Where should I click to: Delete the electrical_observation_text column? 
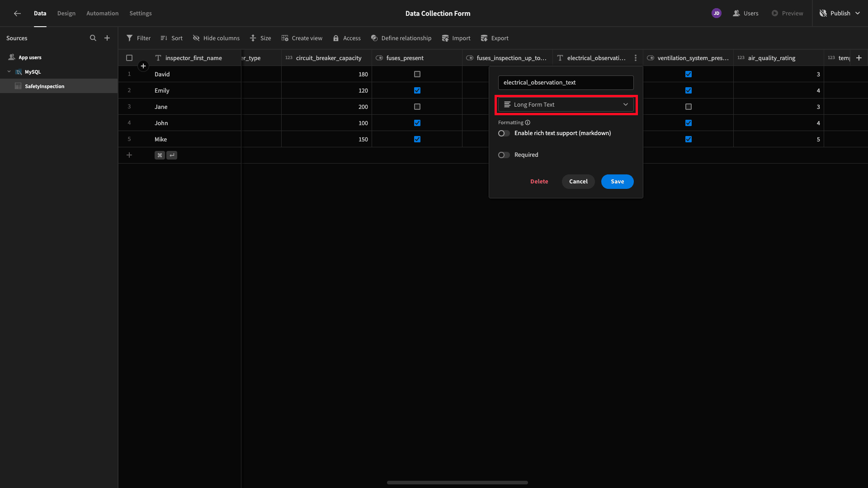click(539, 182)
